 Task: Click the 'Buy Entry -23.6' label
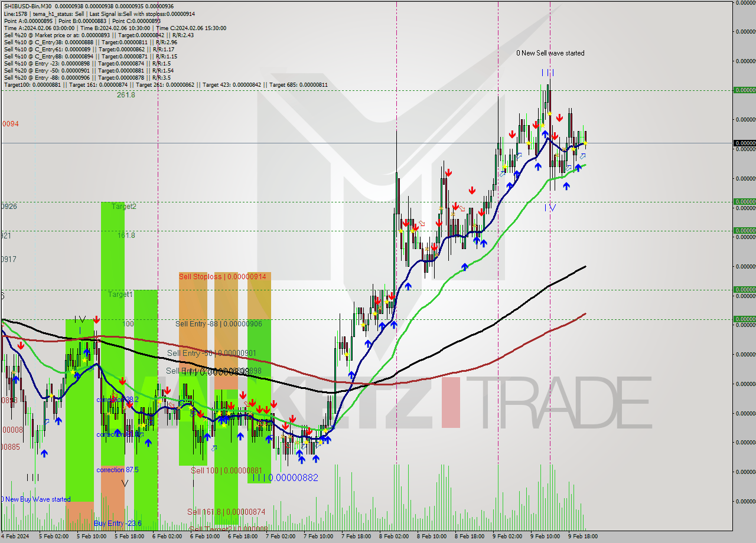[x=118, y=524]
